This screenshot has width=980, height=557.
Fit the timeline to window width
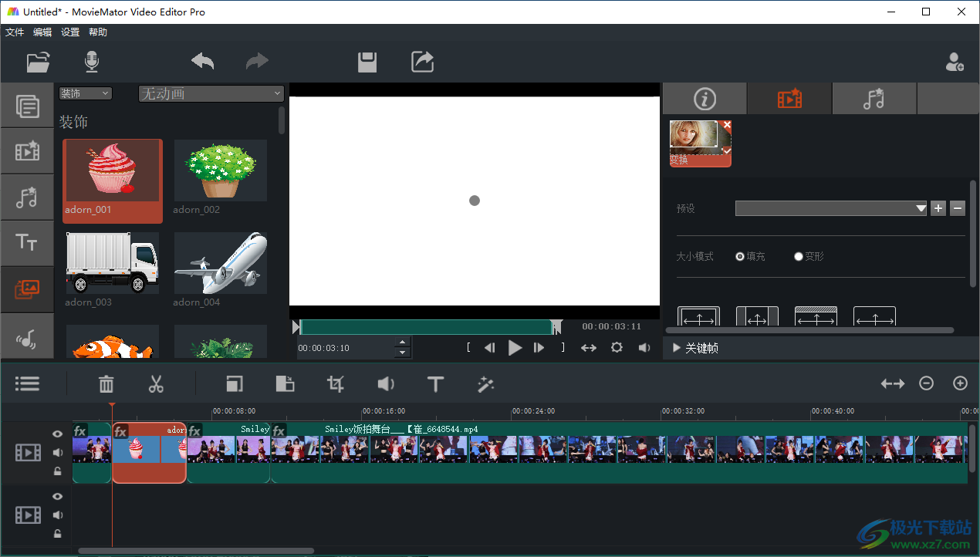point(892,383)
